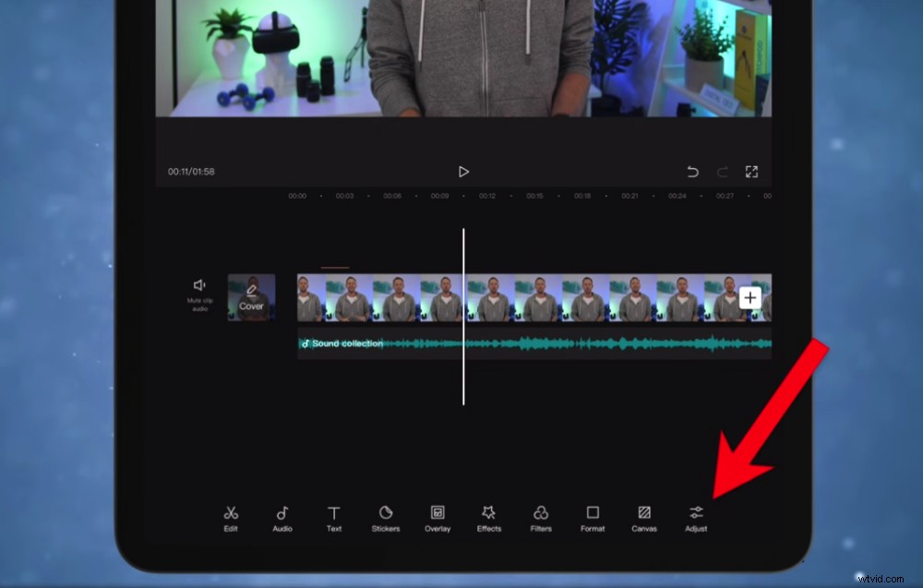This screenshot has width=923, height=588.
Task: Redo the undone action
Action: point(722,171)
